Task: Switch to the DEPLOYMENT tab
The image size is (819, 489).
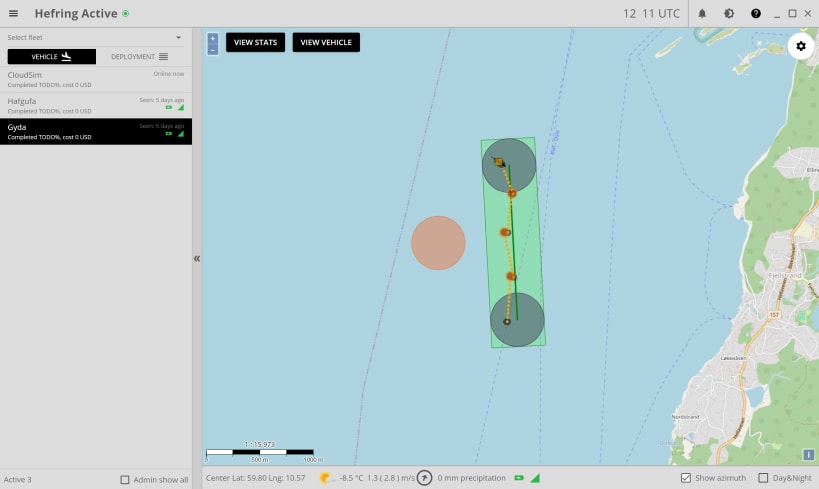Action: [x=140, y=56]
